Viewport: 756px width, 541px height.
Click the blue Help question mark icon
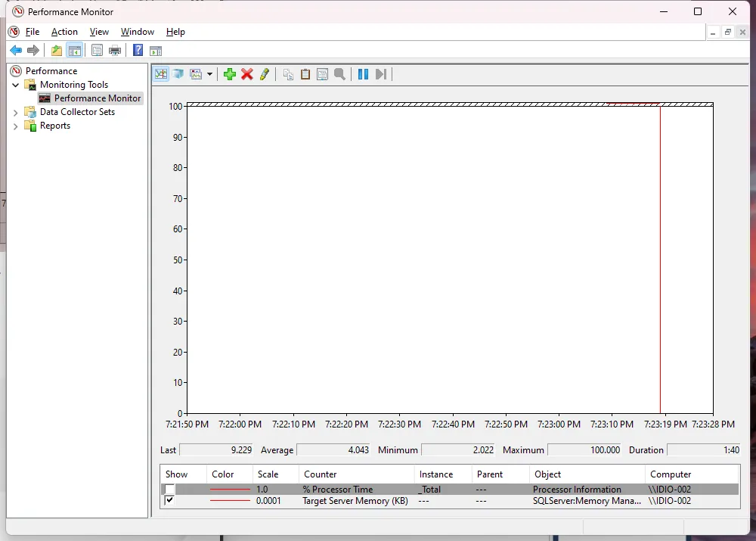point(138,51)
